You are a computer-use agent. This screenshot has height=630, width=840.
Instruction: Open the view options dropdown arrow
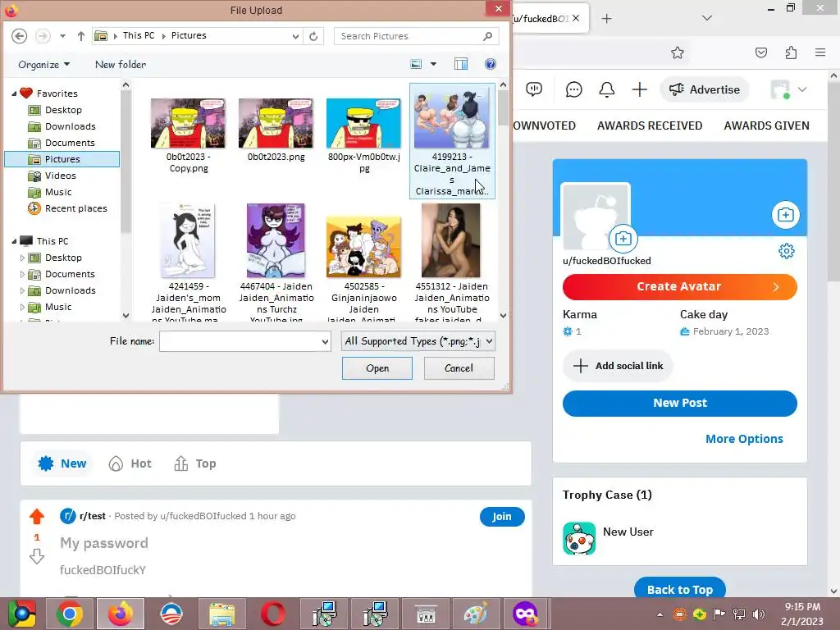click(433, 64)
